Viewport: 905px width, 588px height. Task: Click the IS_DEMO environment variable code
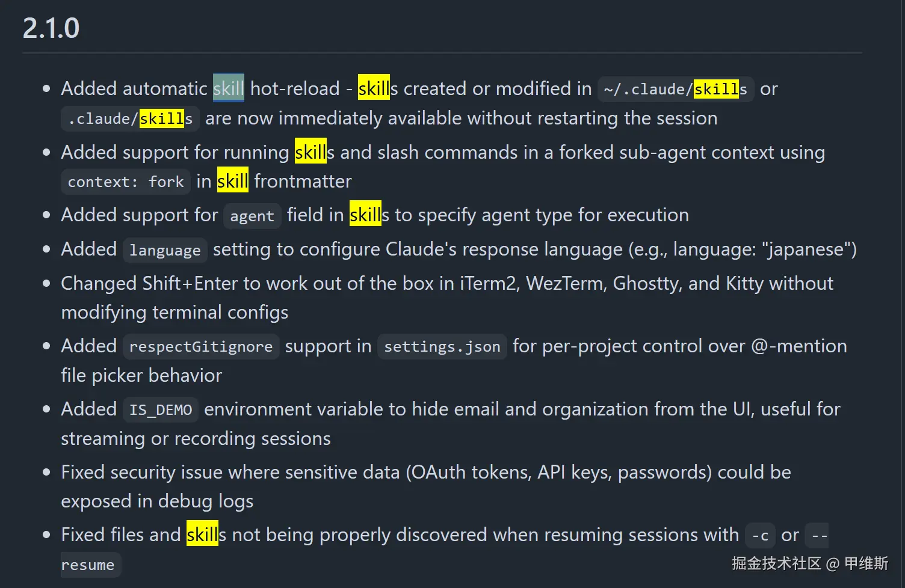coord(161,410)
